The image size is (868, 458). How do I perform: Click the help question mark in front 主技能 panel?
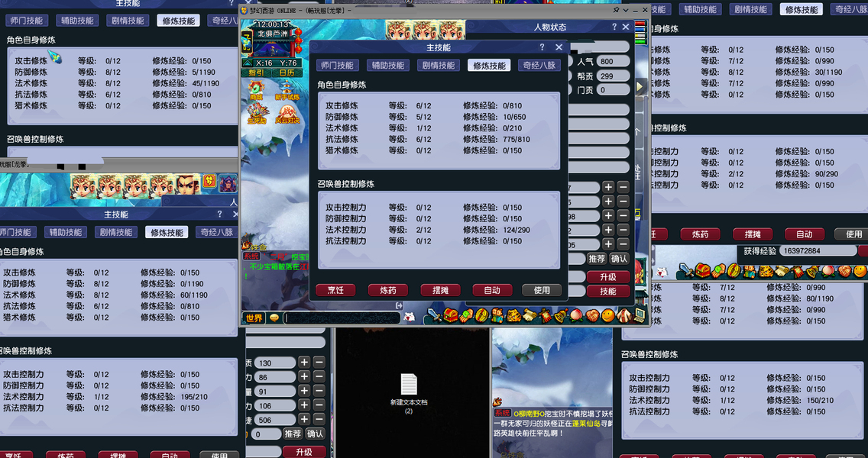coord(542,47)
